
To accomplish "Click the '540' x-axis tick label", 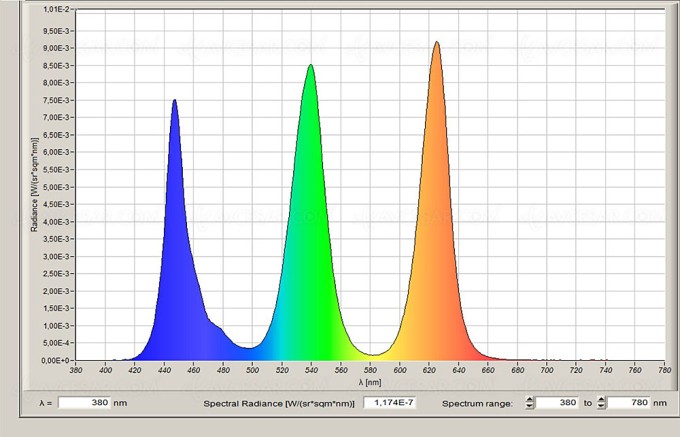I will point(311,370).
